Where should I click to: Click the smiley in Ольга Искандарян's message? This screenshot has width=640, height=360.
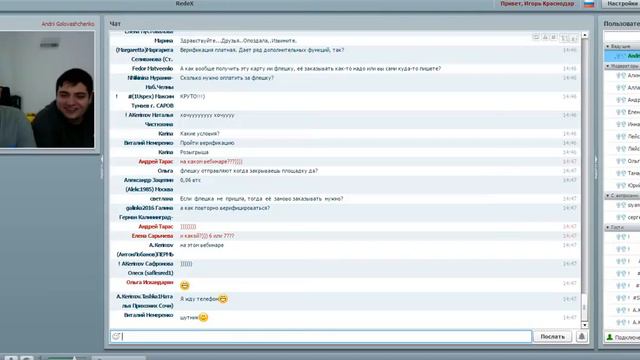(184, 285)
